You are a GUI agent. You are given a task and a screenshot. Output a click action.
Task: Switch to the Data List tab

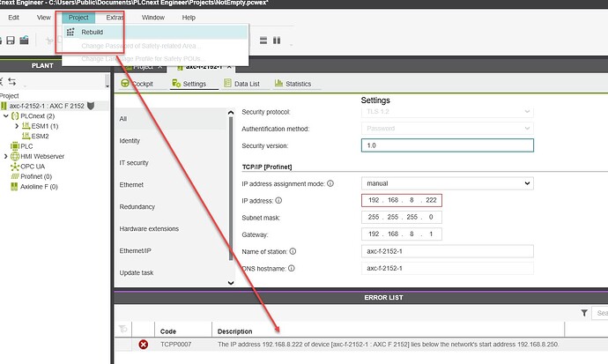click(x=242, y=84)
